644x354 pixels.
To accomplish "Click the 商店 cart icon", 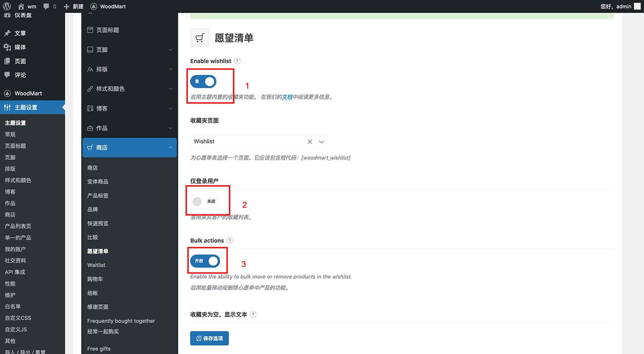I will tap(90, 148).
